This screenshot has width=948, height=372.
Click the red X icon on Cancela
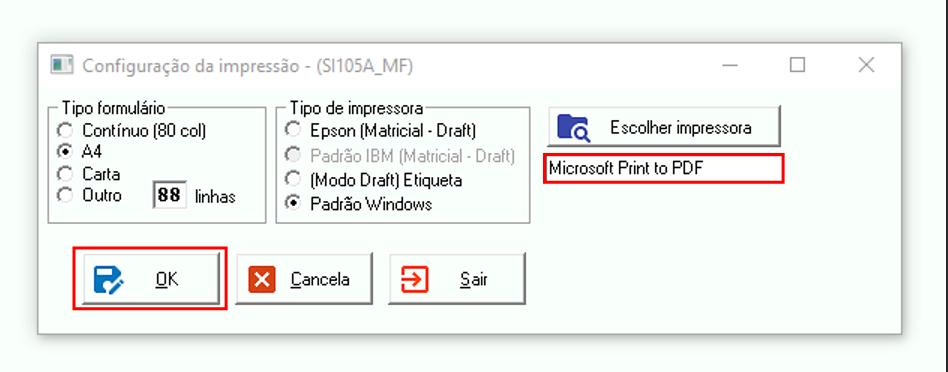(262, 279)
